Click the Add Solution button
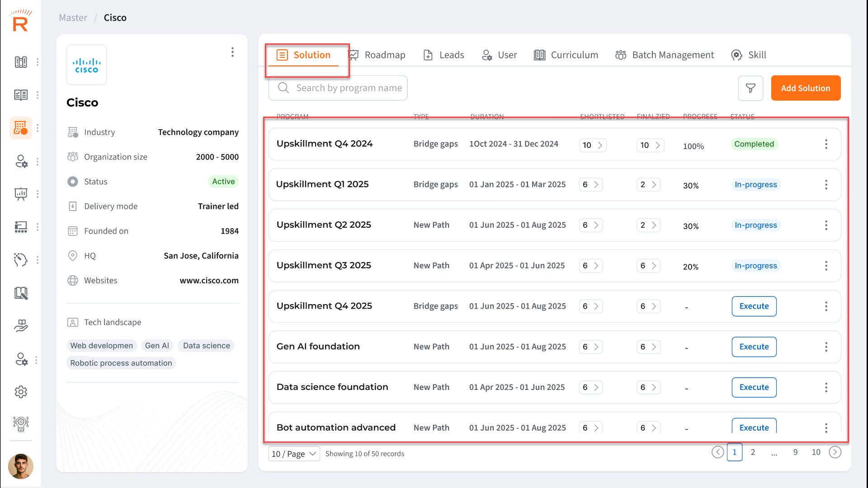868x488 pixels. [x=806, y=88]
